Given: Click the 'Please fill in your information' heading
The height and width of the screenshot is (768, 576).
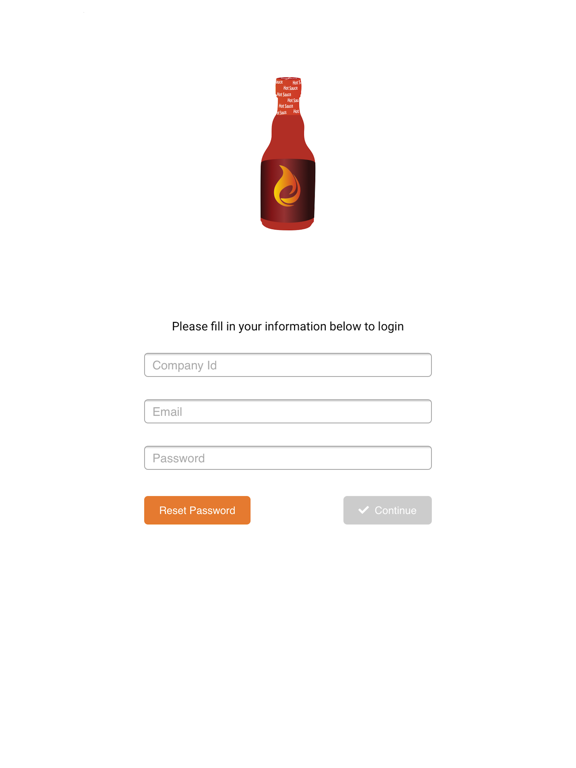Looking at the screenshot, I should tap(288, 327).
